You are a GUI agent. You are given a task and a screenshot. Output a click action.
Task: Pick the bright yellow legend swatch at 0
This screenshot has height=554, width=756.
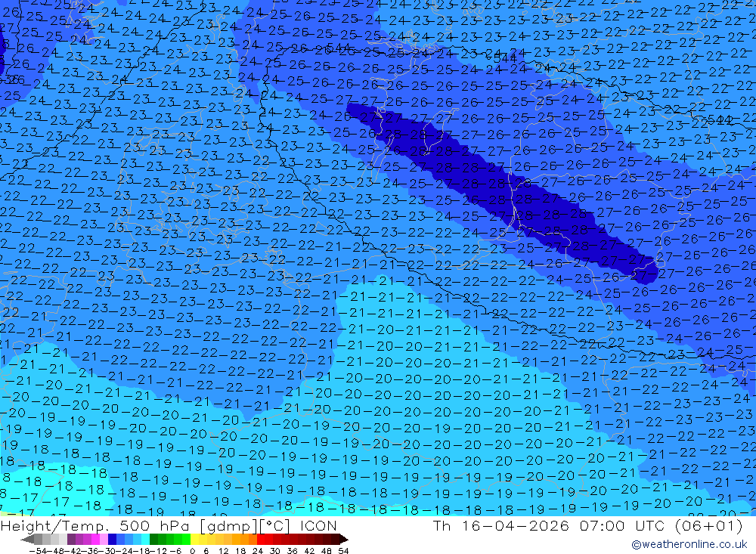tap(194, 540)
